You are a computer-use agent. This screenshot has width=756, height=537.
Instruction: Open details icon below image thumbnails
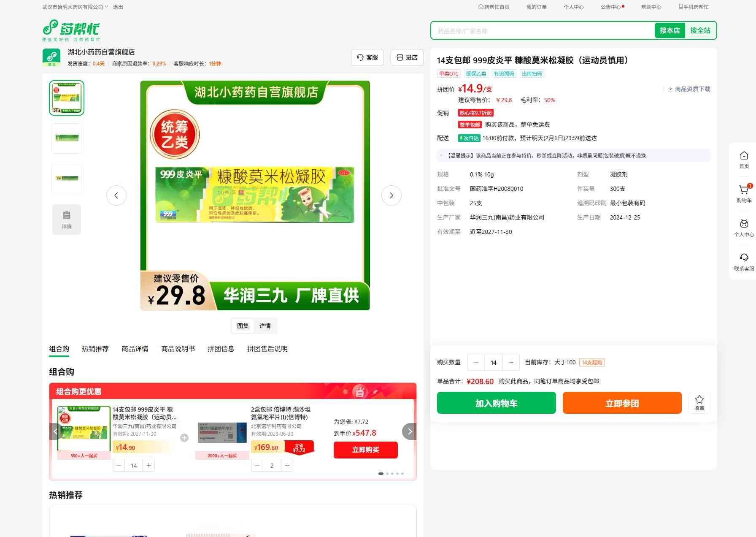[x=67, y=219]
